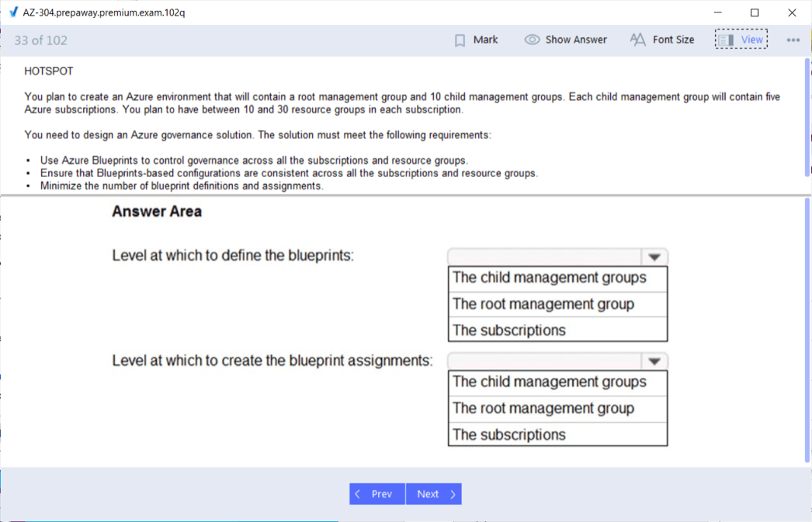Screen dimensions: 812x522
Task: Select child management groups for blueprint assignments
Action: (x=557, y=382)
